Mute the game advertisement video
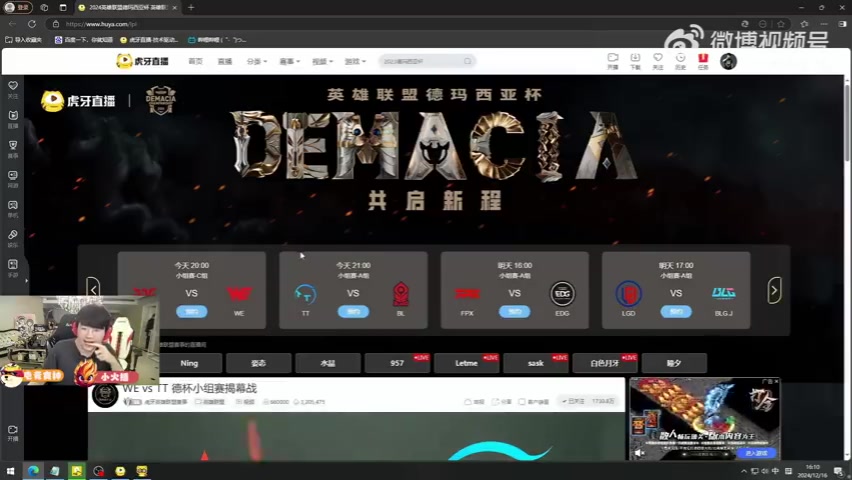Image resolution: width=852 pixels, height=480 pixels. pyautogui.click(x=640, y=452)
